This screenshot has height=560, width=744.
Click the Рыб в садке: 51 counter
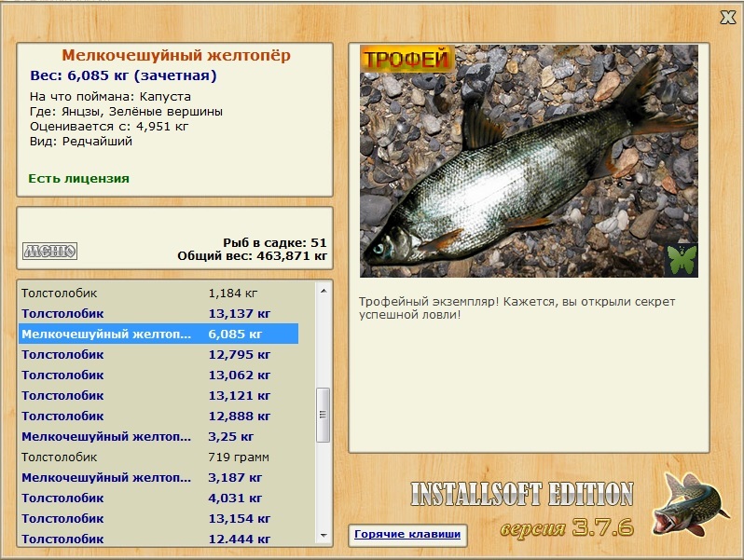[x=275, y=243]
